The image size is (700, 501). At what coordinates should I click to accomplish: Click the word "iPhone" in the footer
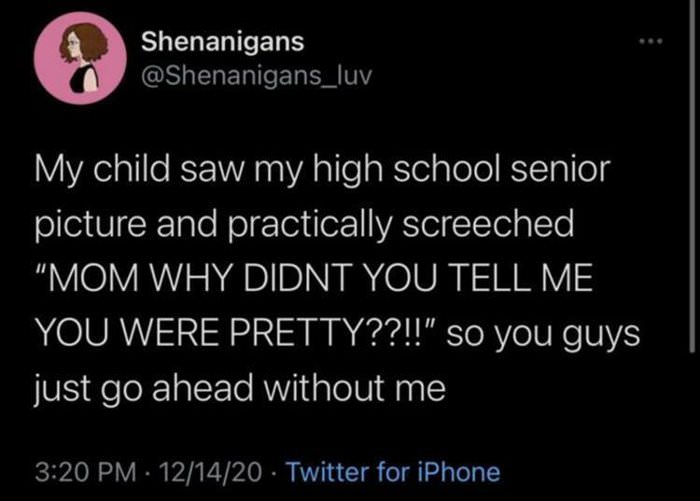point(463,469)
